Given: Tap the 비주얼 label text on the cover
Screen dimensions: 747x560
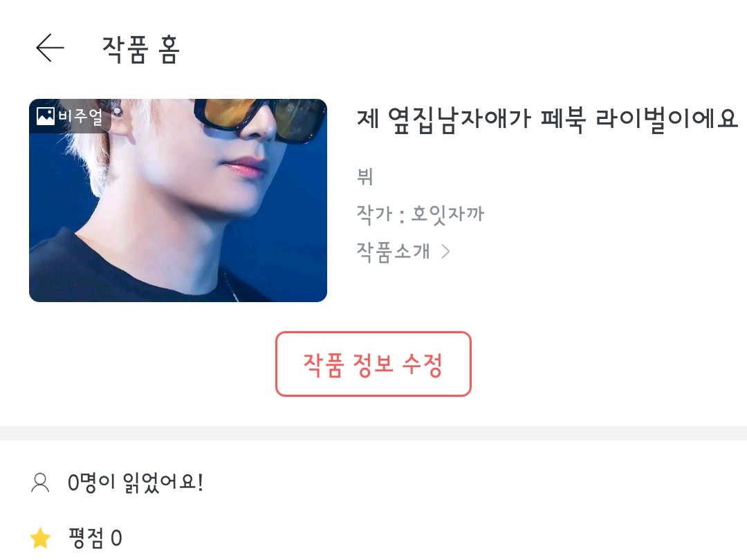Looking at the screenshot, I should (x=80, y=115).
